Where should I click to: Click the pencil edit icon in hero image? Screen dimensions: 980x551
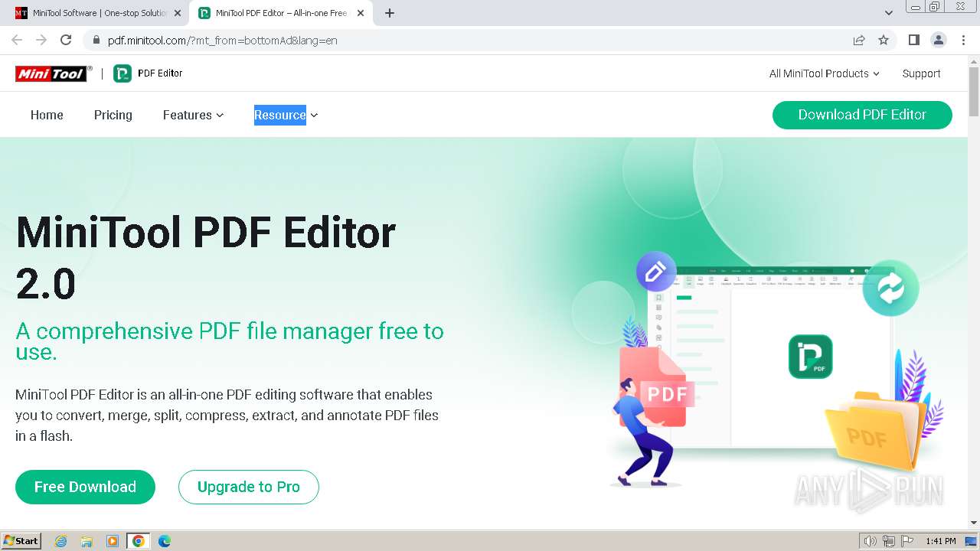click(x=656, y=272)
